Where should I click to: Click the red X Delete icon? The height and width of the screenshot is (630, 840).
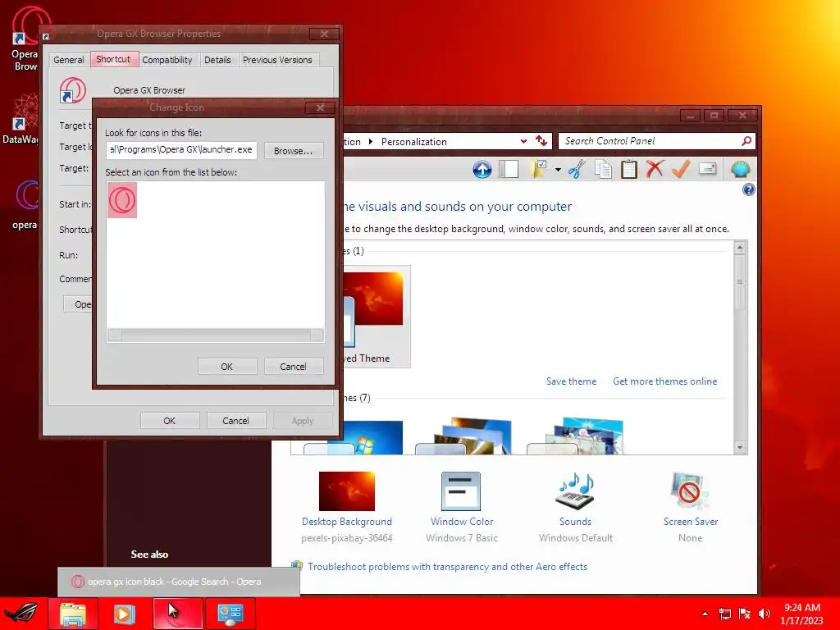[x=655, y=169]
